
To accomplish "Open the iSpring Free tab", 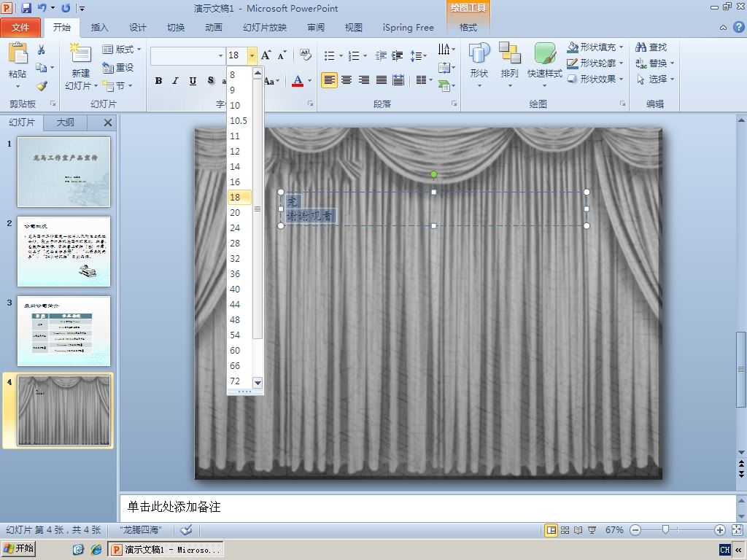I will click(409, 28).
